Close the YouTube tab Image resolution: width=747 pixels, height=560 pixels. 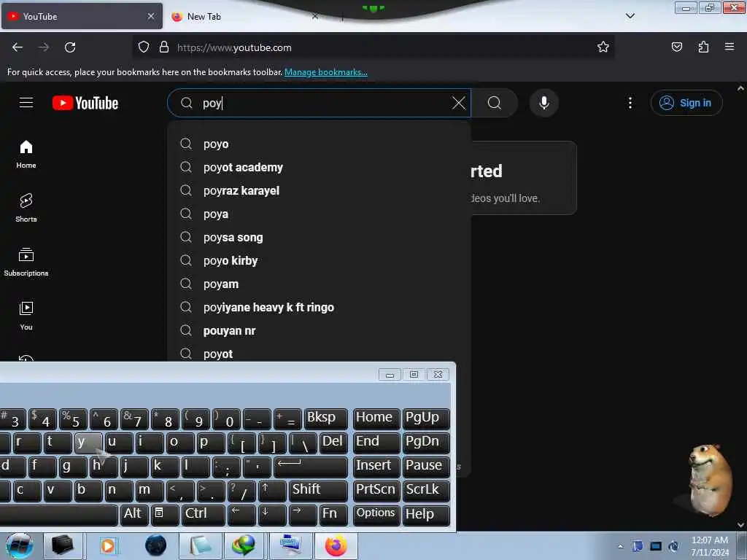click(x=151, y=16)
